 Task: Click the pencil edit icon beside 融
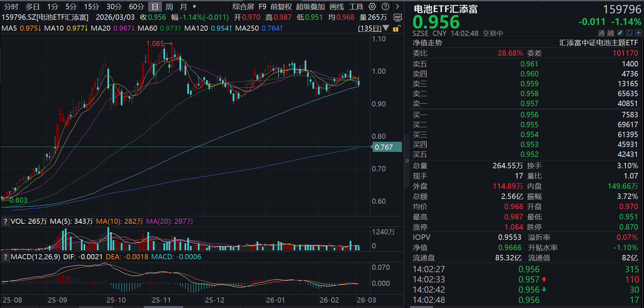[620, 33]
